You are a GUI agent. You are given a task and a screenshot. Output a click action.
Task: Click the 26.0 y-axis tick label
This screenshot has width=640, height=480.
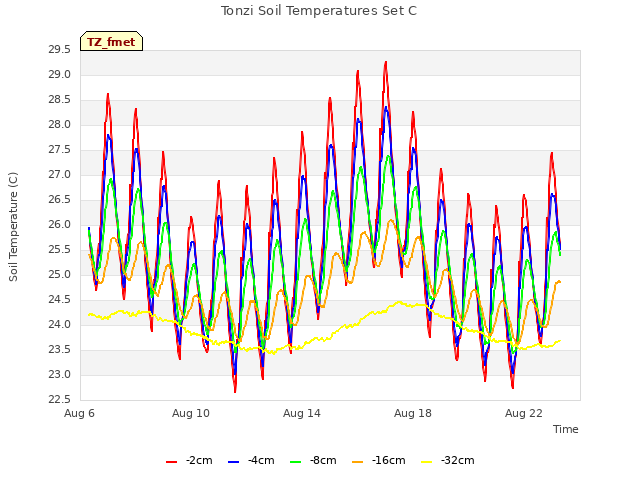(x=60, y=224)
